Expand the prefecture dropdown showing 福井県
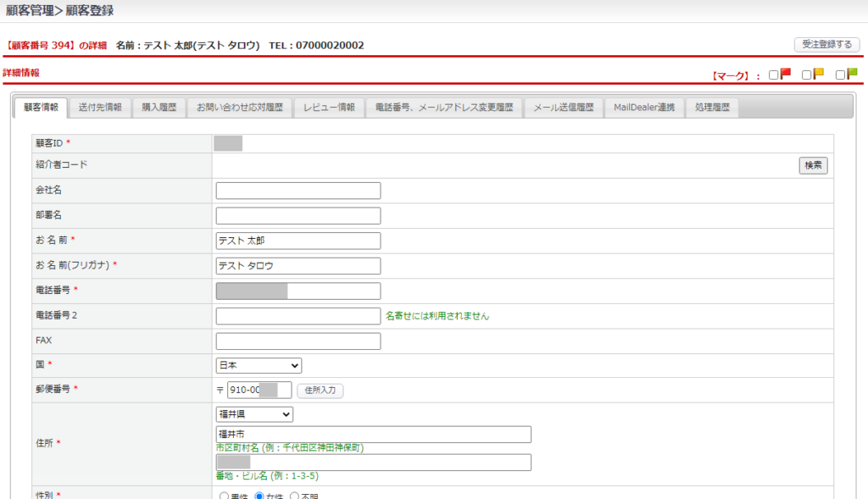This screenshot has height=499, width=868. coord(254,414)
